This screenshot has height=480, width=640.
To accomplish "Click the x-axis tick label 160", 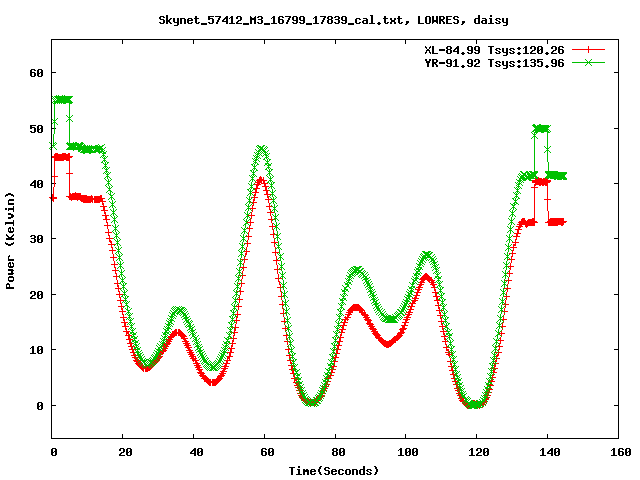I will tap(621, 452).
